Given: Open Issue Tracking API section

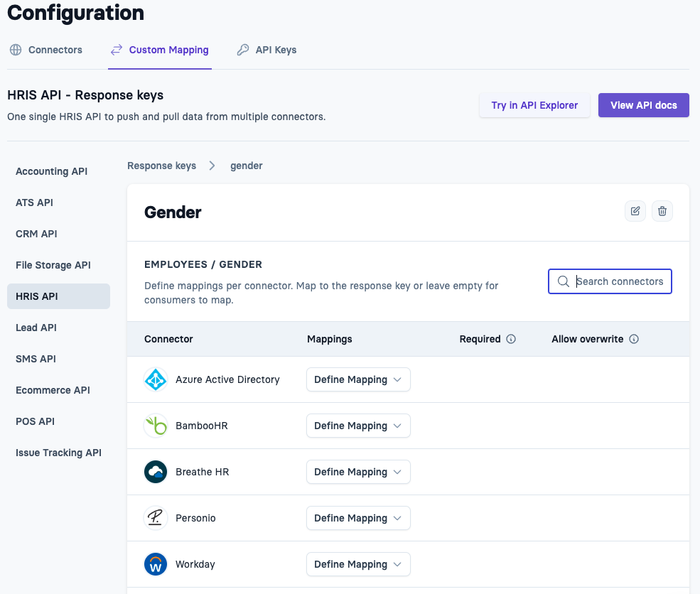Looking at the screenshot, I should pyautogui.click(x=58, y=453).
